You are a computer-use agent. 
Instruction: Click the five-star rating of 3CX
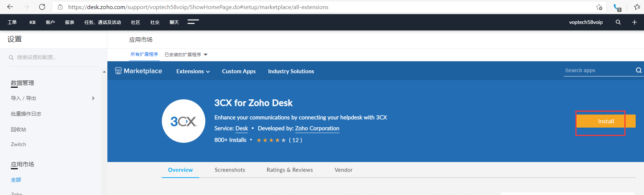coord(271,140)
